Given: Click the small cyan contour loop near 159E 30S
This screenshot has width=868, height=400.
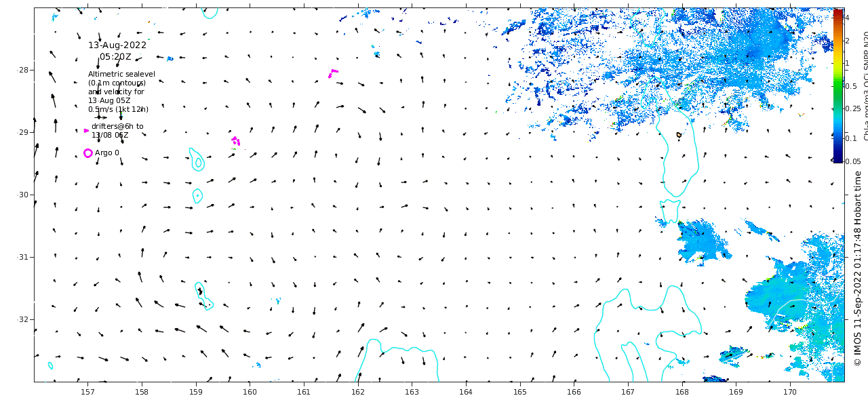Looking at the screenshot, I should 197,196.
